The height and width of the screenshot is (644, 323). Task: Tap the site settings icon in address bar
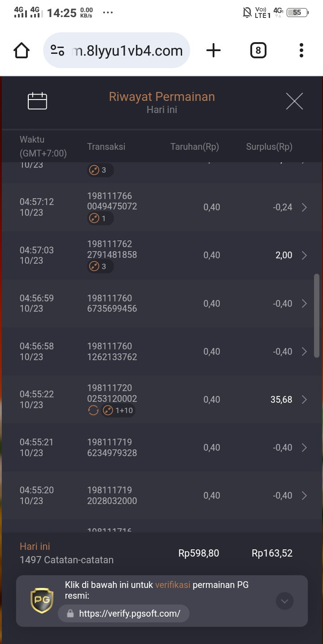[x=57, y=50]
